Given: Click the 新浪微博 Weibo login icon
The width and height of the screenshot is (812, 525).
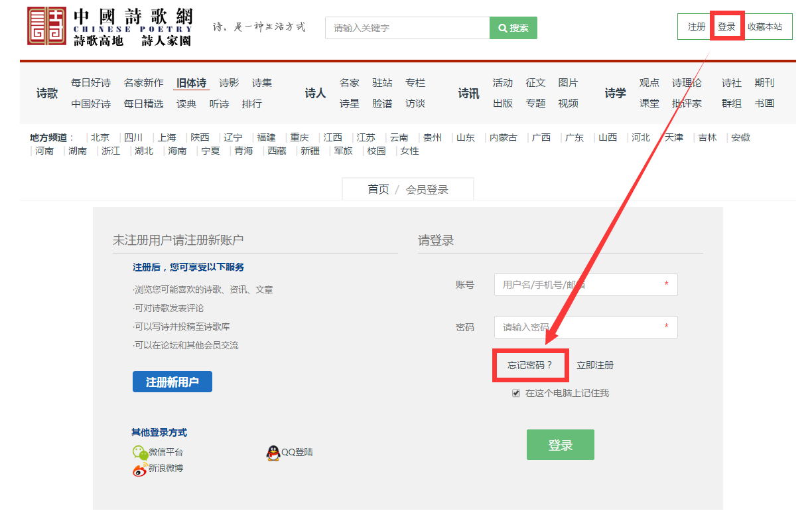Looking at the screenshot, I should pos(139,469).
